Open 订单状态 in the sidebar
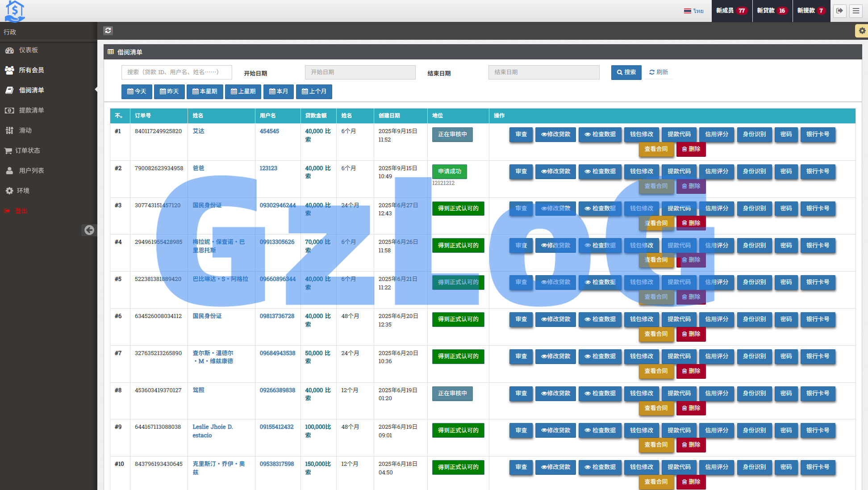The image size is (868, 490). 27,151
